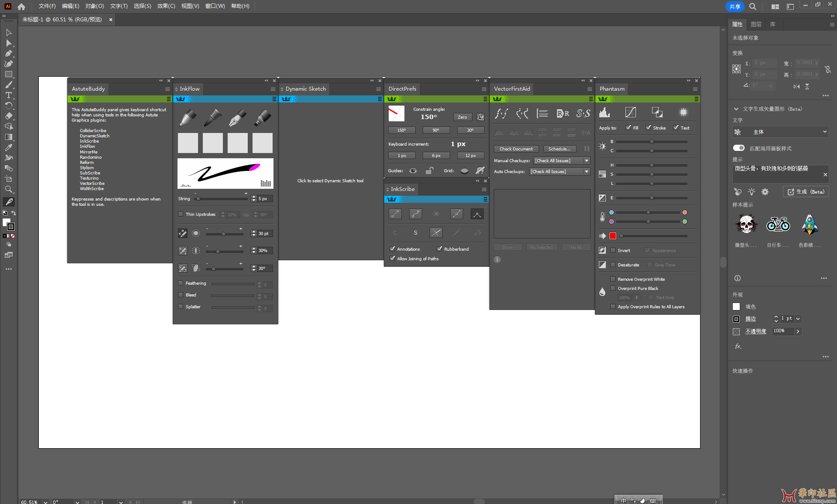This screenshot has height=504, width=837.
Task: Open the 主体 type dropdown
Action: [780, 132]
